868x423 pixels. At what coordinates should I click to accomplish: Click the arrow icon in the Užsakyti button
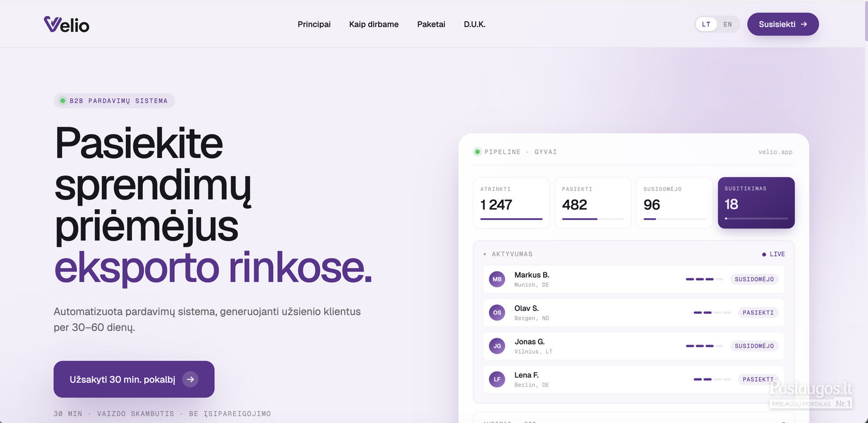(x=190, y=379)
